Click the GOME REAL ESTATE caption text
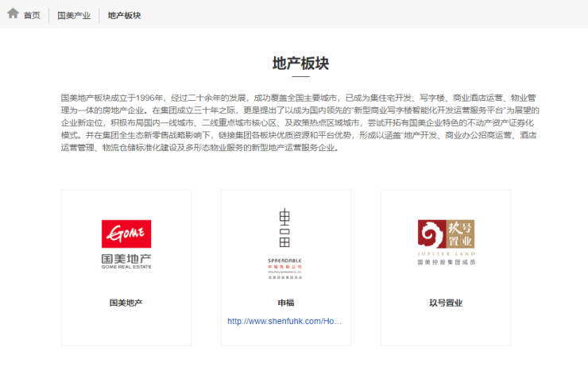 pos(126,268)
